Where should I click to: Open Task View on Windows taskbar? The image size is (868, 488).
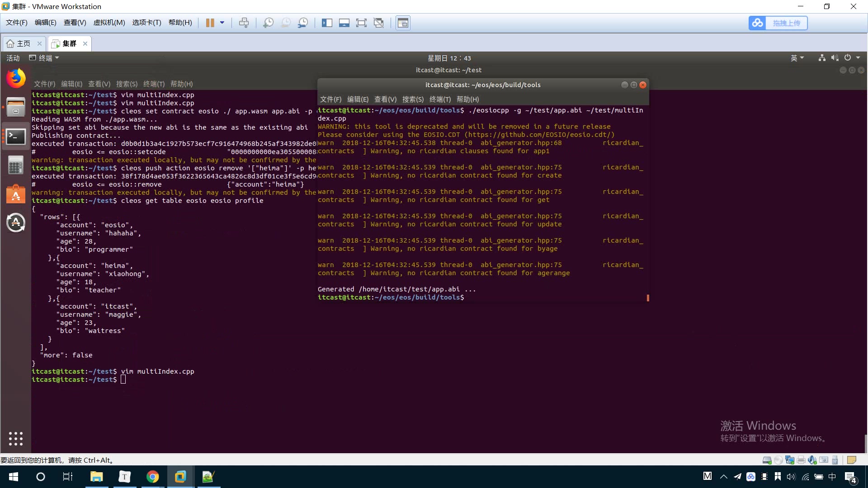tap(68, 477)
